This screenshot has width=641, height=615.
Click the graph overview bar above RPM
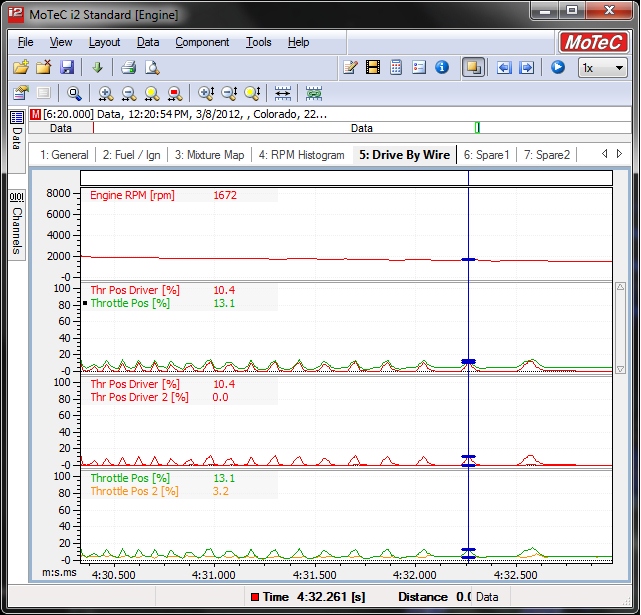tap(346, 178)
